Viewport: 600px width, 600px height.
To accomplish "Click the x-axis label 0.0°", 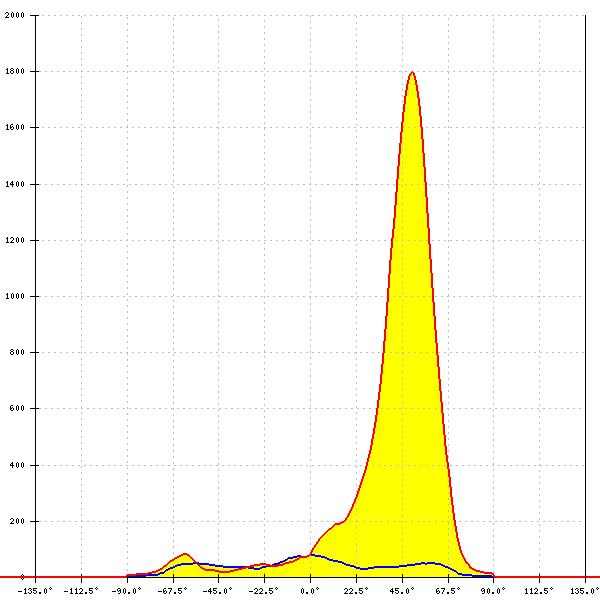I will coord(310,591).
